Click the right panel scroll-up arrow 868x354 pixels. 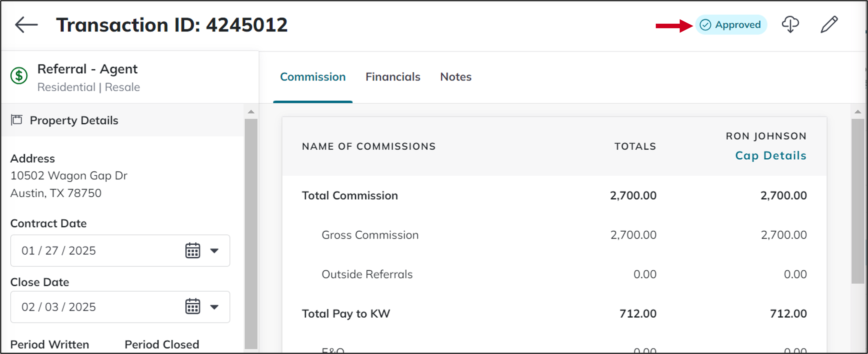858,112
